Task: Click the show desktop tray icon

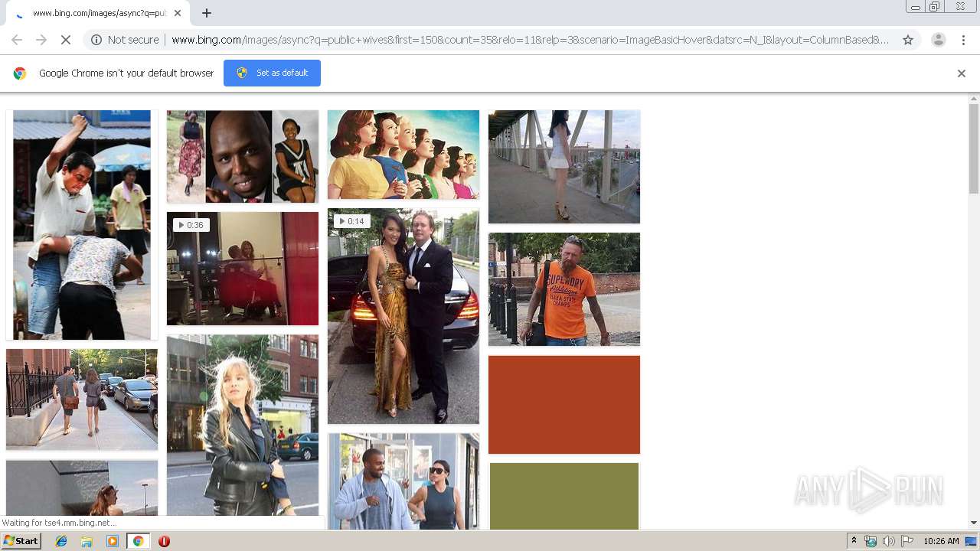Action: 972,541
